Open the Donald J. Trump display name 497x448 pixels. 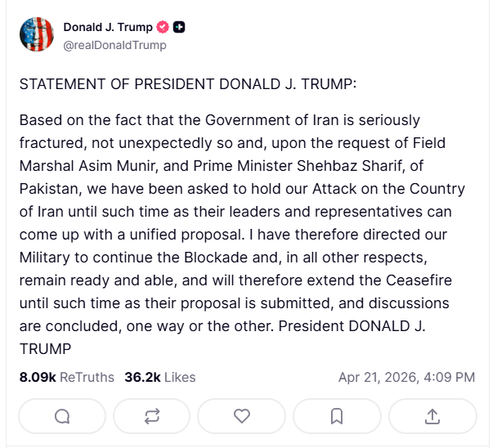coord(106,27)
